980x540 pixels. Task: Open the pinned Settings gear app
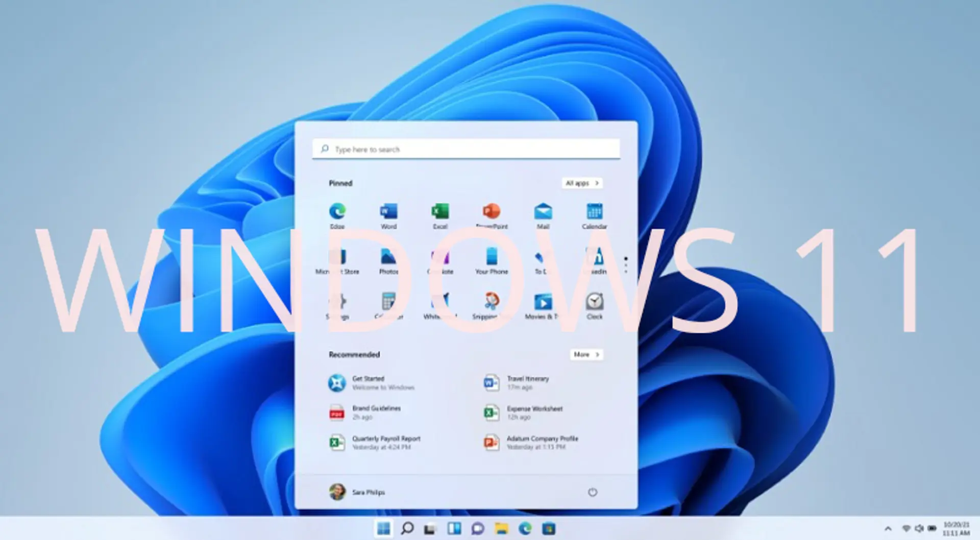pyautogui.click(x=337, y=306)
